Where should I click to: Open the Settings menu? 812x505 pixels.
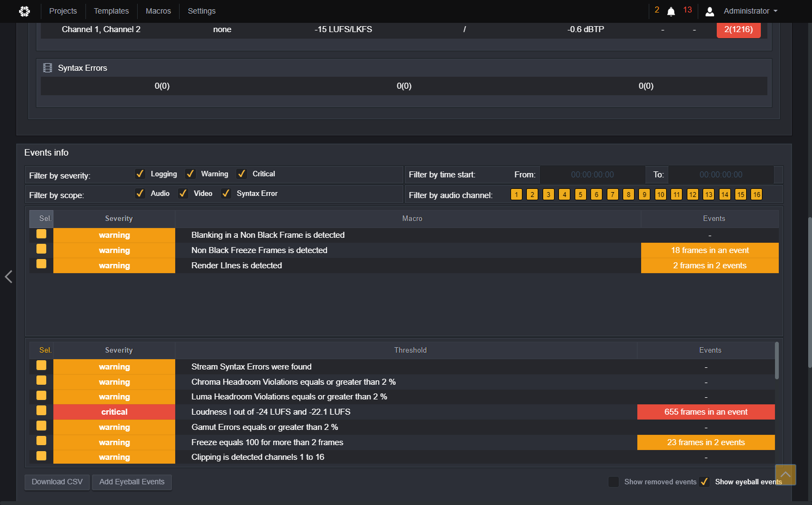202,11
